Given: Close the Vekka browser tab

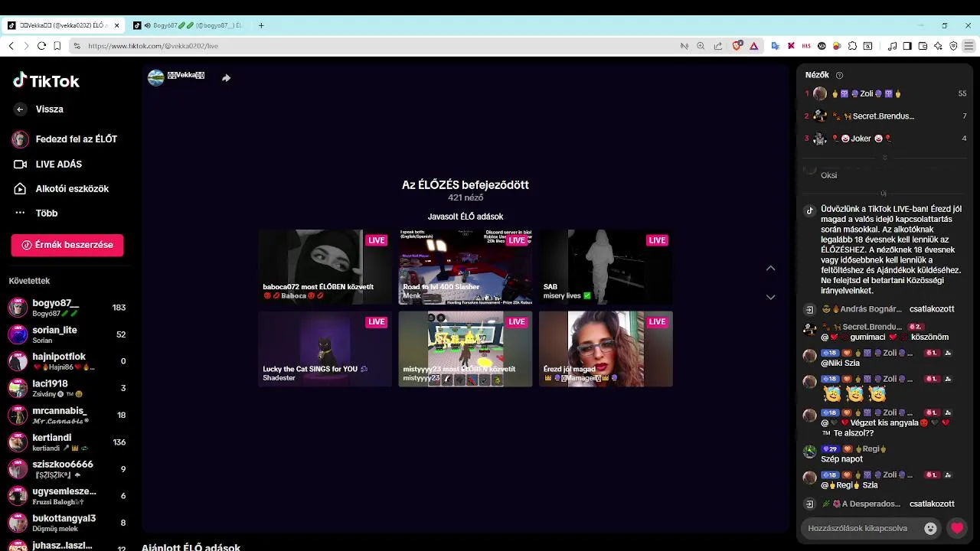Looking at the screenshot, I should (116, 25).
